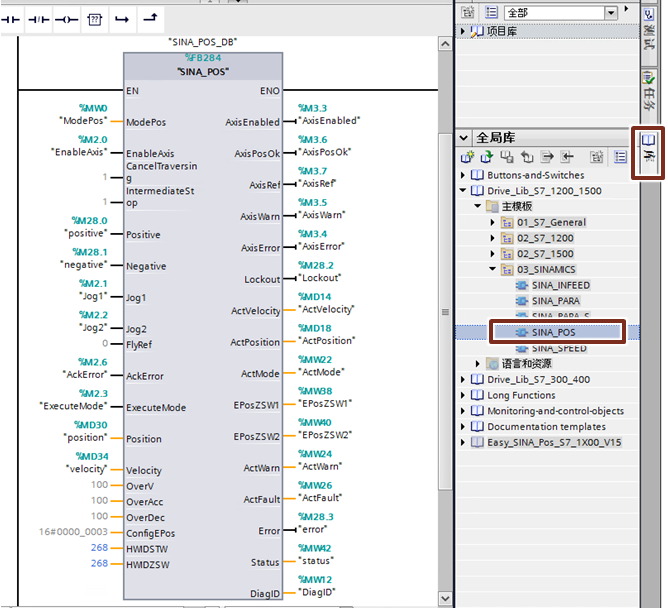Click the "status" output operand
Image resolution: width=668 pixels, height=608 pixels.
(x=316, y=561)
